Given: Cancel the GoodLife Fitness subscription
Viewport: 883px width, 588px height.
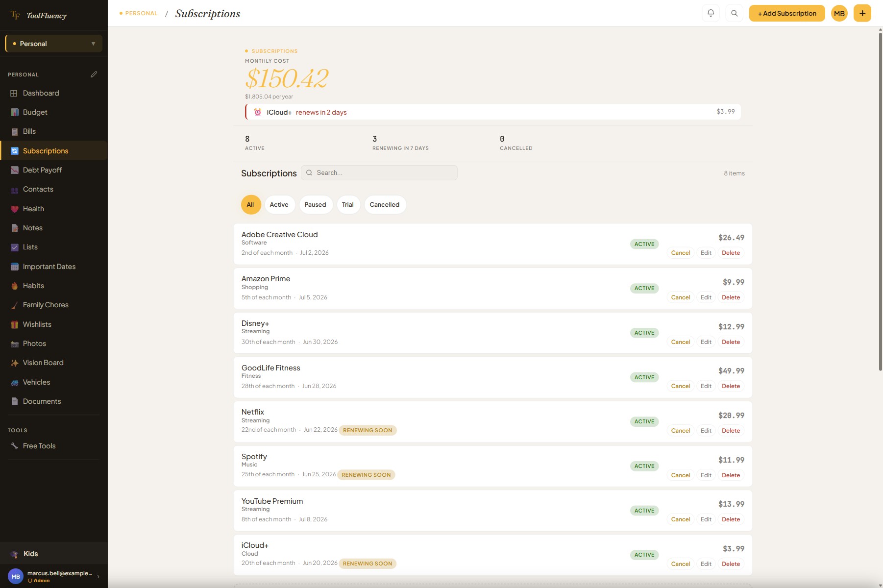Looking at the screenshot, I should tap(681, 386).
